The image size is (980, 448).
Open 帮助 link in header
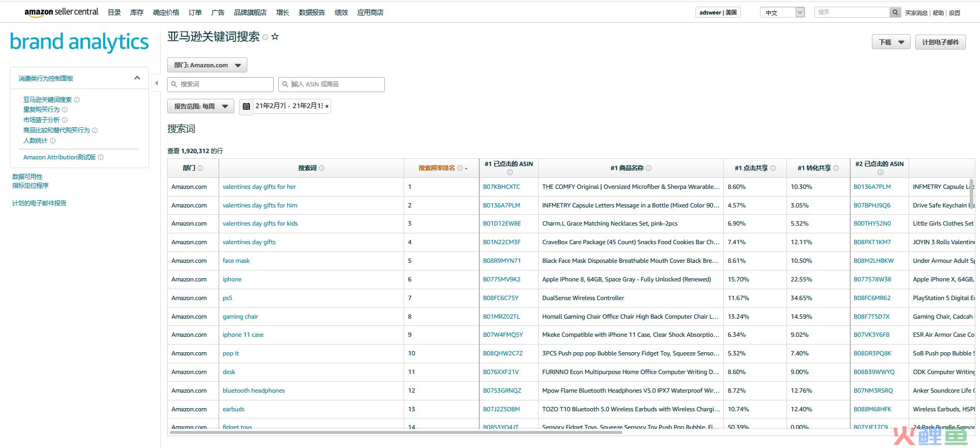coord(938,13)
